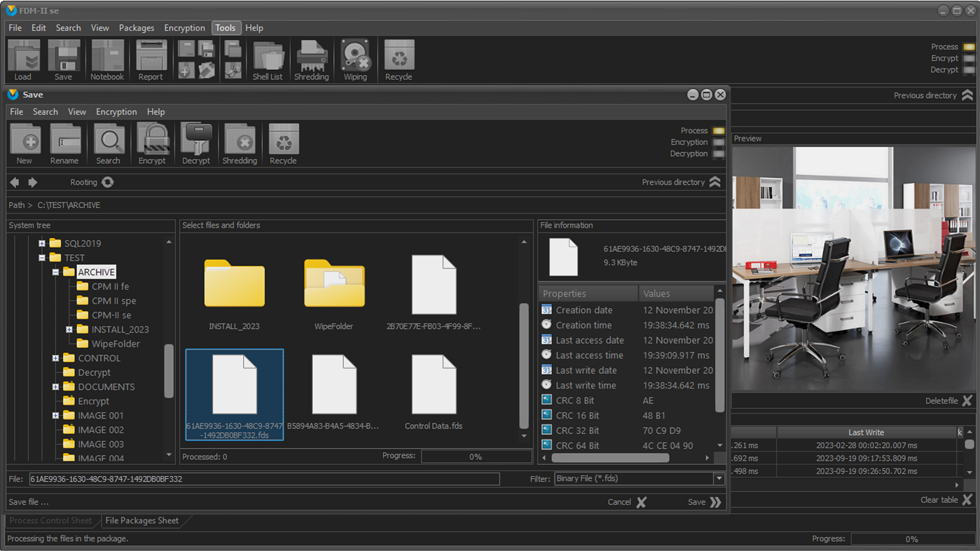Screen dimensions: 980x551
Task: Toggle the Process indicator in Save dialog
Action: point(719,131)
